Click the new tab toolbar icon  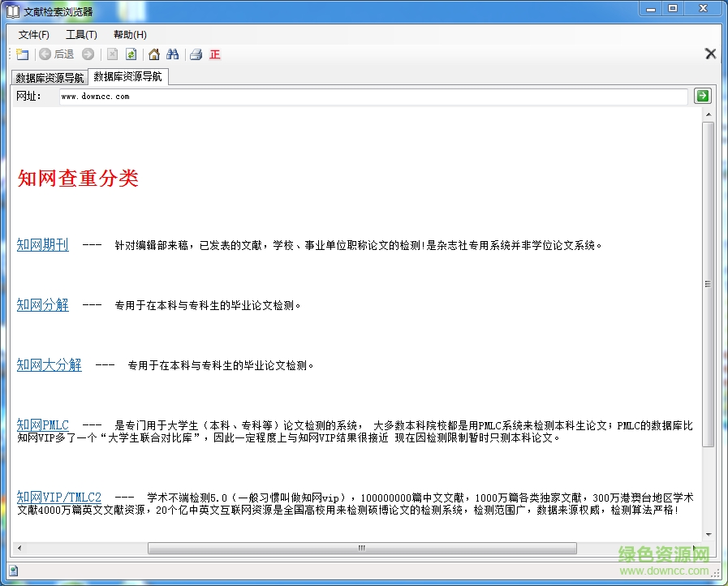[22, 54]
